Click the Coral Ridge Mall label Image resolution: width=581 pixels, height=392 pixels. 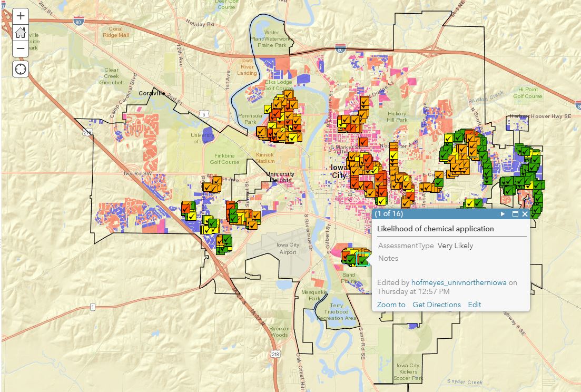pos(115,32)
